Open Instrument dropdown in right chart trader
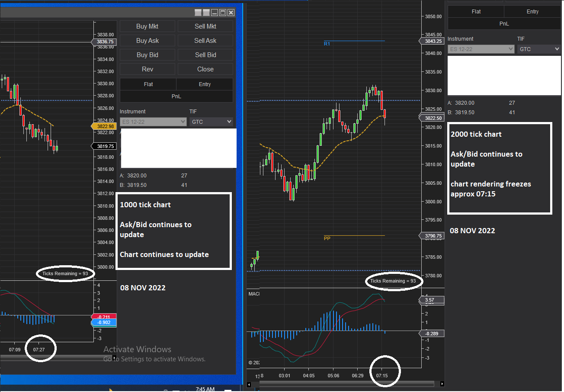This screenshot has height=392, width=564. click(481, 49)
